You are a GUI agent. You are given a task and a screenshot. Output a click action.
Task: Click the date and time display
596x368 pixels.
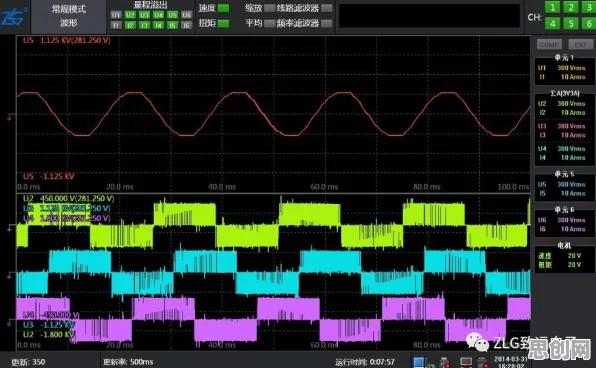pos(510,362)
